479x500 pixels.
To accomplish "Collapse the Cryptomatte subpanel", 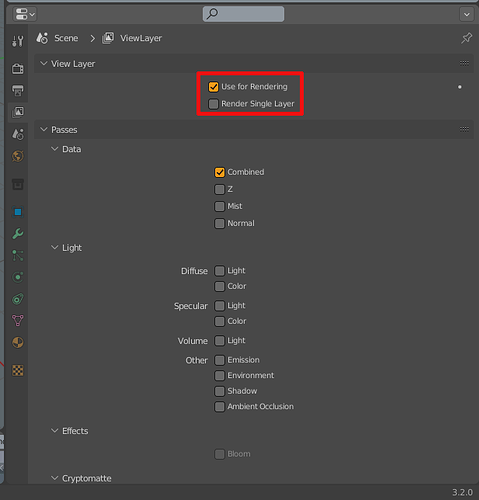I will [x=55, y=478].
